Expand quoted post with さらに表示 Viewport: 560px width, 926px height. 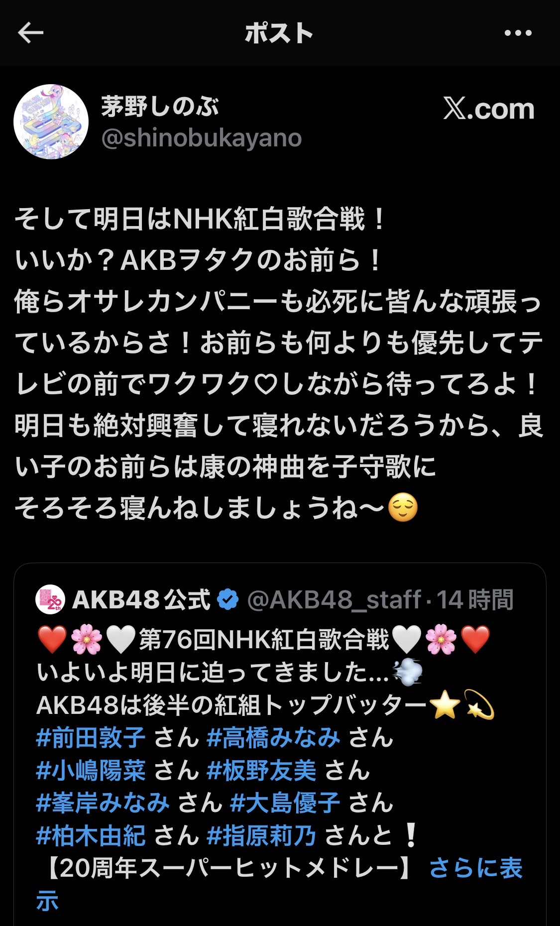tap(475, 868)
